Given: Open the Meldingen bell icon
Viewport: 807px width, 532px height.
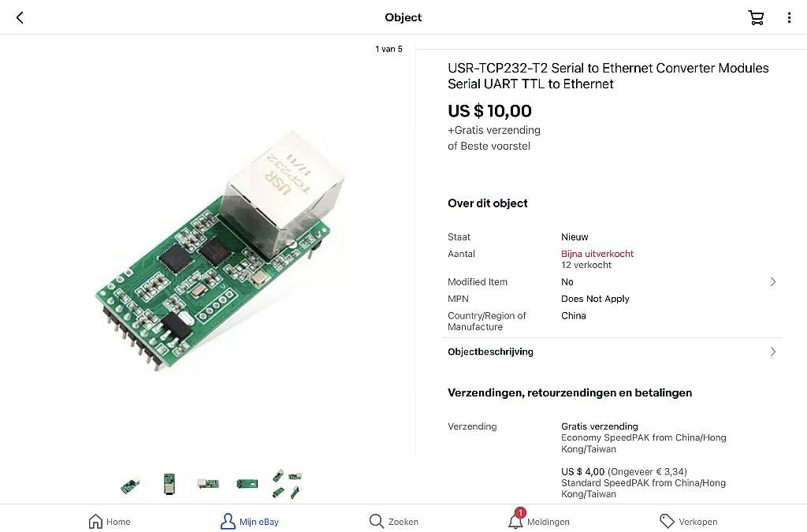Looking at the screenshot, I should point(516,521).
